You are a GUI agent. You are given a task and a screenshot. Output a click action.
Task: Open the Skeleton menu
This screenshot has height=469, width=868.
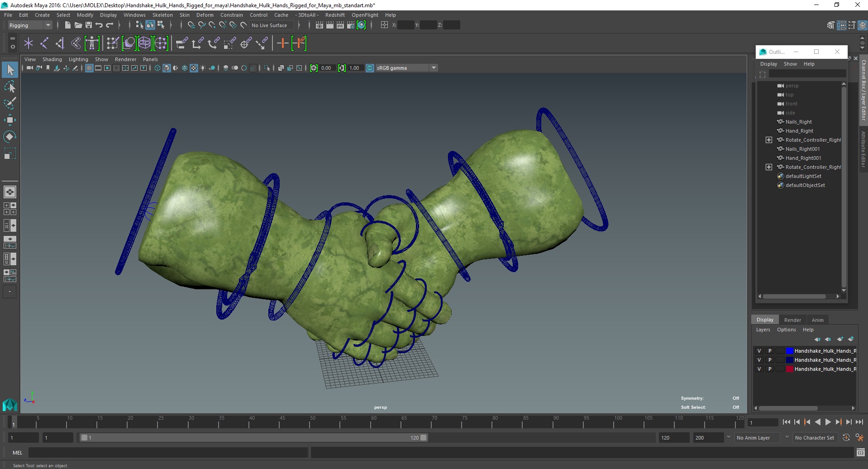(x=162, y=15)
